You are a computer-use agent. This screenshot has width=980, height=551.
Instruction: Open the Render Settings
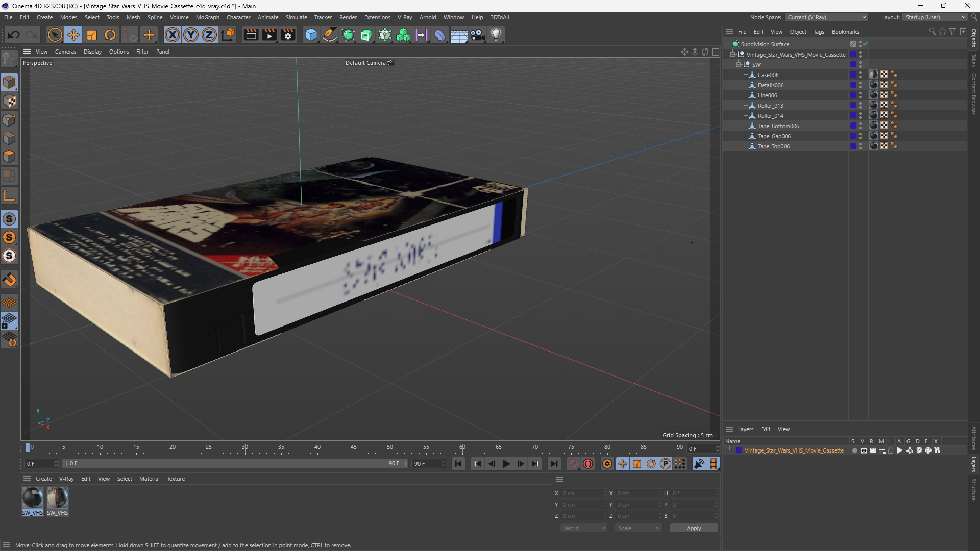pos(288,35)
